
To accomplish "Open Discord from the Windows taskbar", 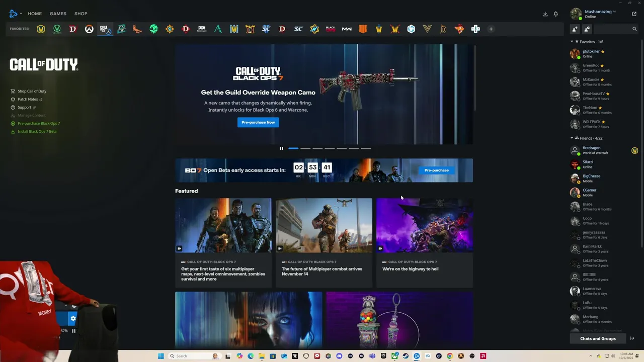I will pos(339,356).
